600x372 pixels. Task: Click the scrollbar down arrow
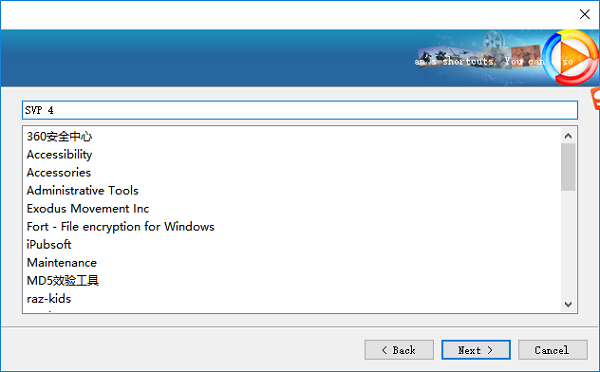coord(568,304)
